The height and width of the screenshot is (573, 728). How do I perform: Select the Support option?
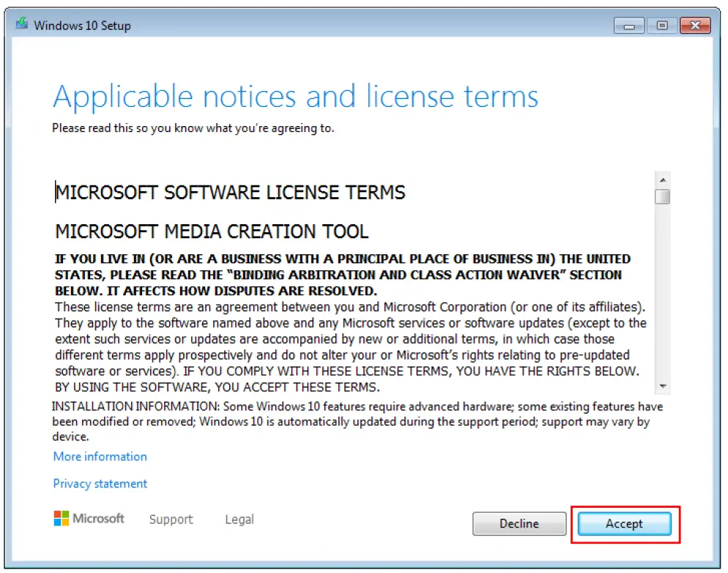coord(171,519)
